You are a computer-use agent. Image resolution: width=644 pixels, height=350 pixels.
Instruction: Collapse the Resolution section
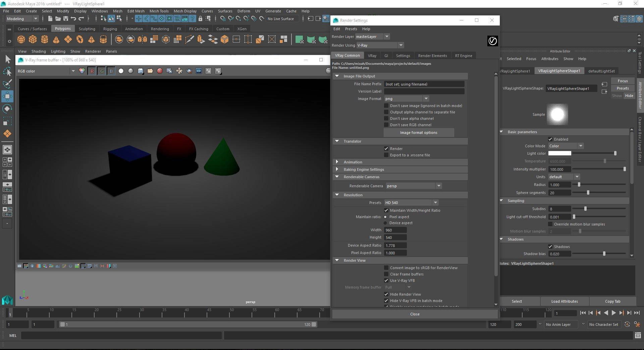point(337,195)
